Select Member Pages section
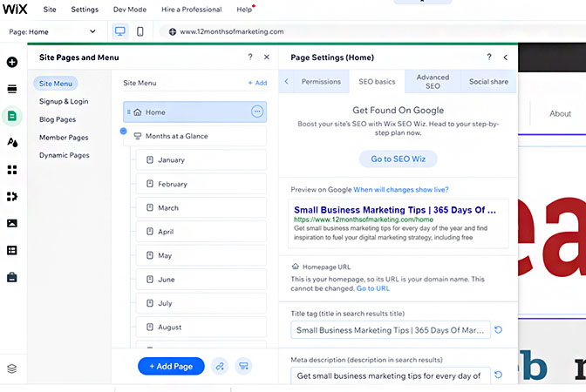Viewport: 586px width, 392px height. [x=64, y=137]
